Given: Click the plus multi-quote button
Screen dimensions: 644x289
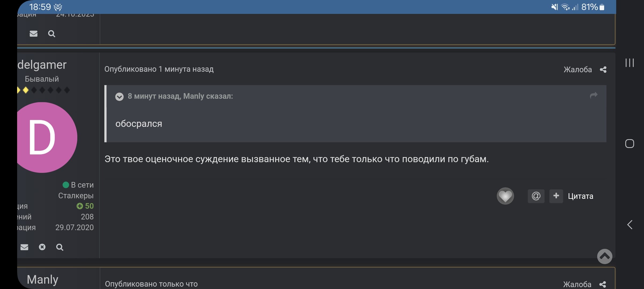Looking at the screenshot, I should click(x=556, y=196).
